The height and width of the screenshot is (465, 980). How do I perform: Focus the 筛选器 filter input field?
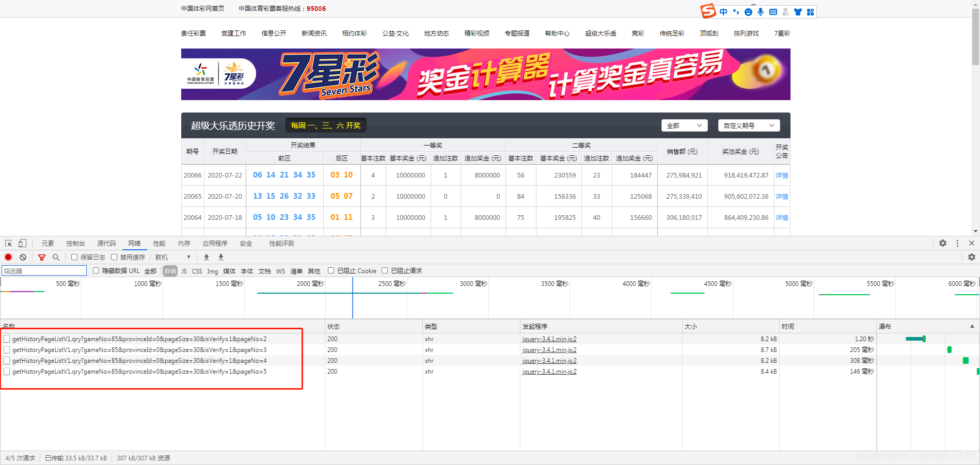tap(44, 270)
